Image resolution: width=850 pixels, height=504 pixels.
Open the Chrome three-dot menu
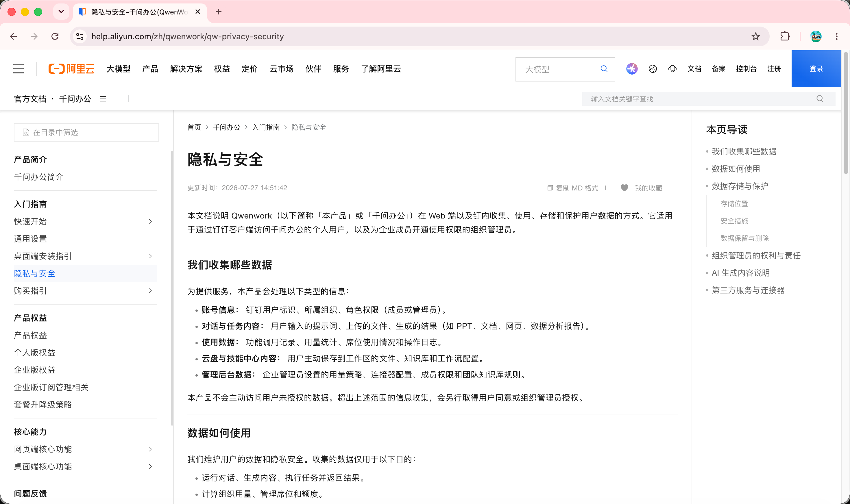pyautogui.click(x=837, y=36)
